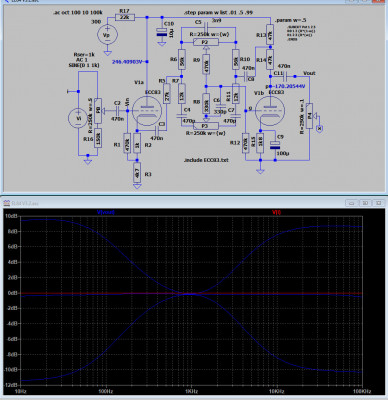Click the plot window title bar icon
388x400 pixels.
coord(7,203)
